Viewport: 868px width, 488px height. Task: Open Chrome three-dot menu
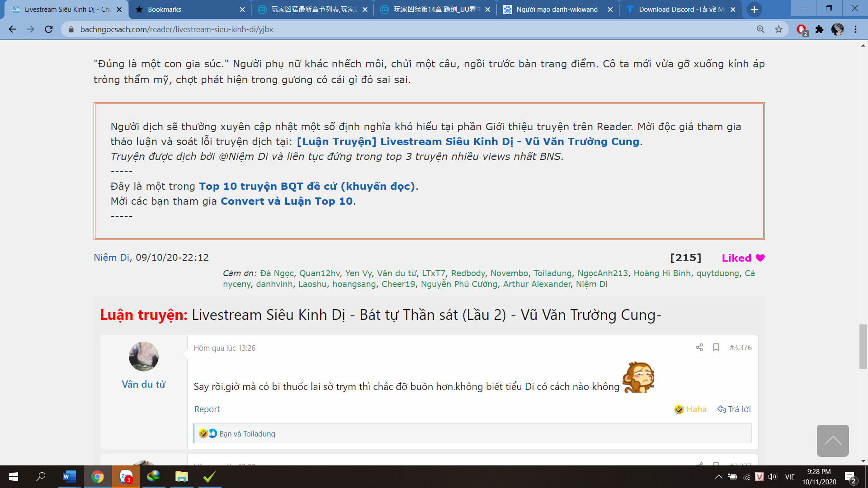855,29
